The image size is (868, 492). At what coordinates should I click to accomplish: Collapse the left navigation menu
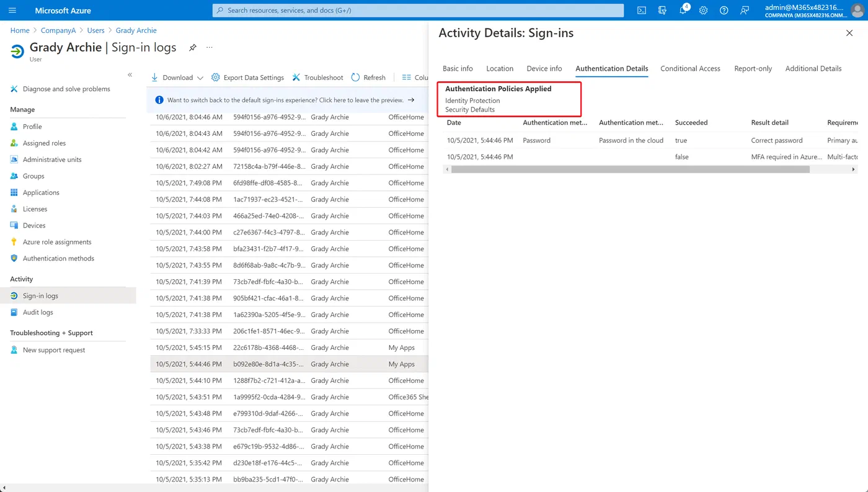pos(130,74)
